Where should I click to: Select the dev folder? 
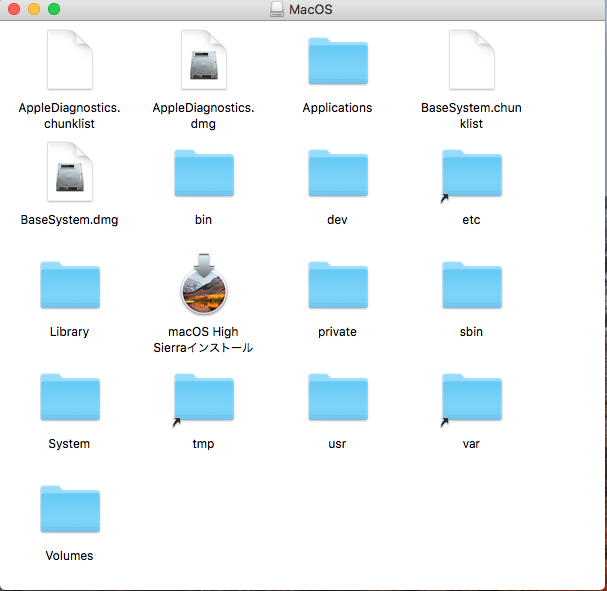[x=337, y=175]
